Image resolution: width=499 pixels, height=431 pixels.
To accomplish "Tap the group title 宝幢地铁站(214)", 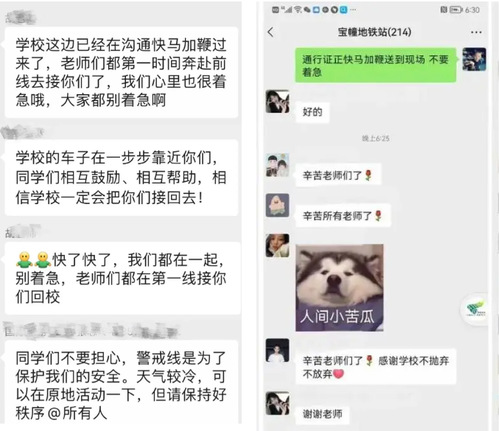I will pyautogui.click(x=374, y=32).
